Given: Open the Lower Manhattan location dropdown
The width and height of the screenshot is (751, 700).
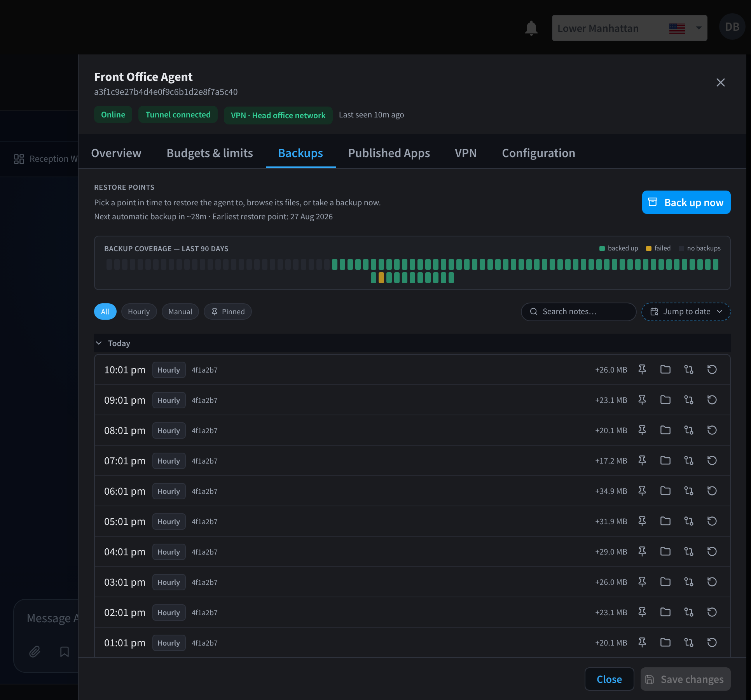Looking at the screenshot, I should tap(629, 28).
